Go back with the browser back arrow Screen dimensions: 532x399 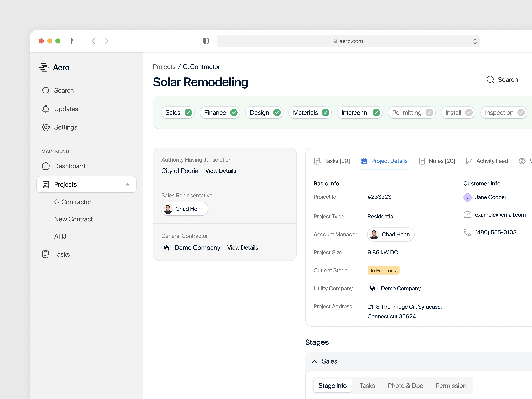[x=93, y=41]
